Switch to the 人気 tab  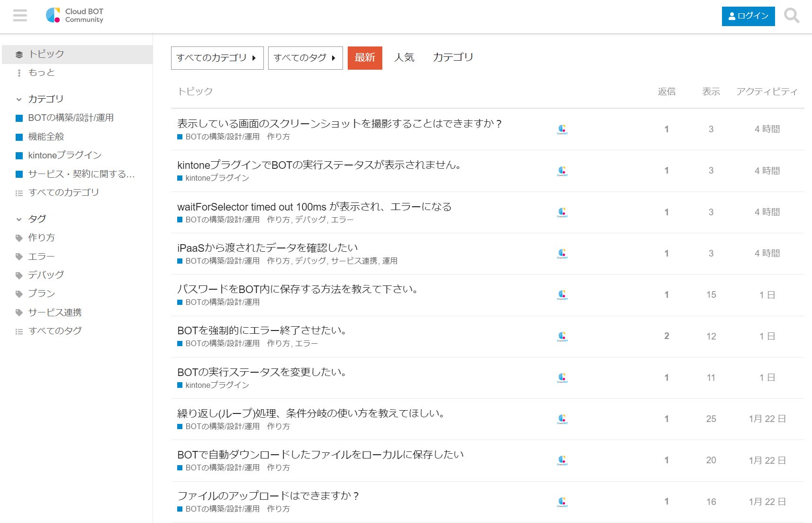coord(404,58)
